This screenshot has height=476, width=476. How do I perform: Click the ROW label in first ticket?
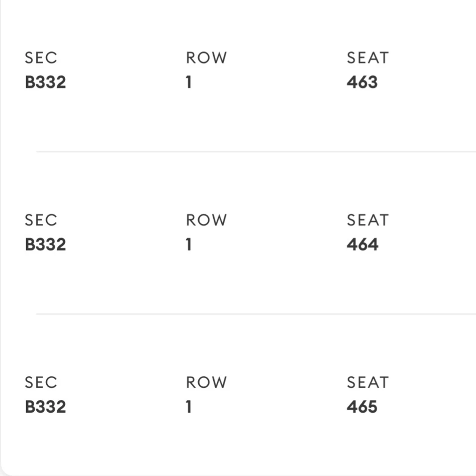206,58
